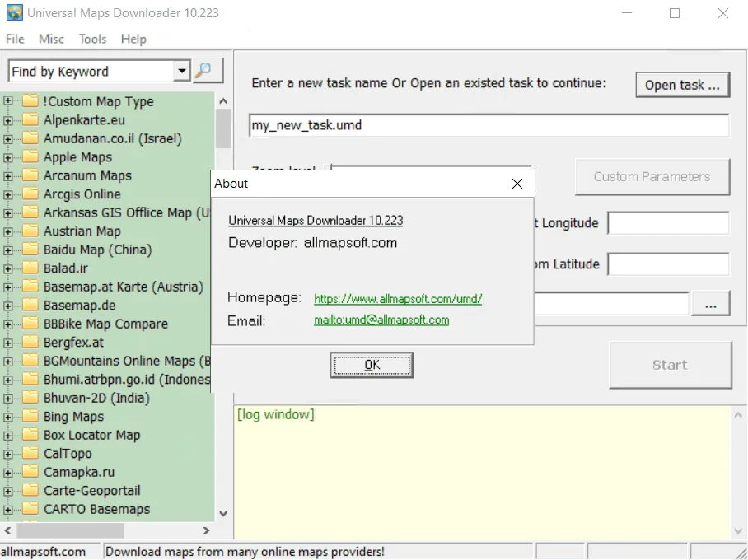Click the map list horizontal scroll-right arrow
The width and height of the screenshot is (748, 560).
[x=206, y=530]
